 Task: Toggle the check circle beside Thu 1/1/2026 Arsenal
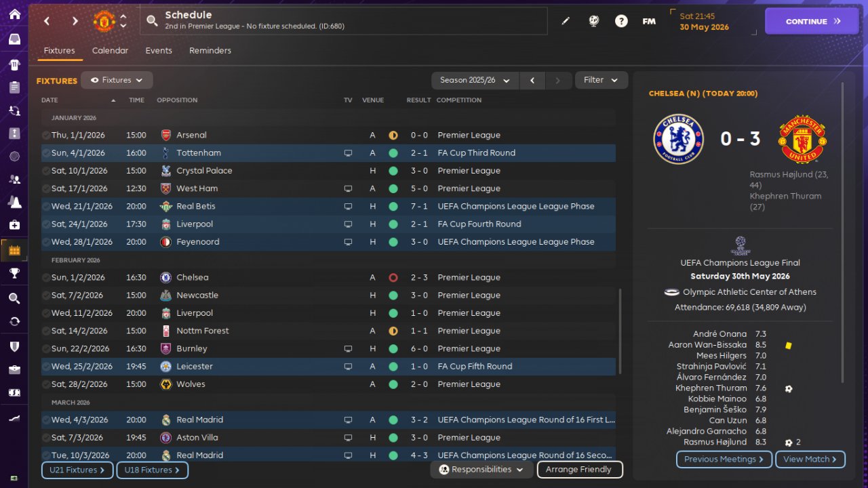point(46,136)
